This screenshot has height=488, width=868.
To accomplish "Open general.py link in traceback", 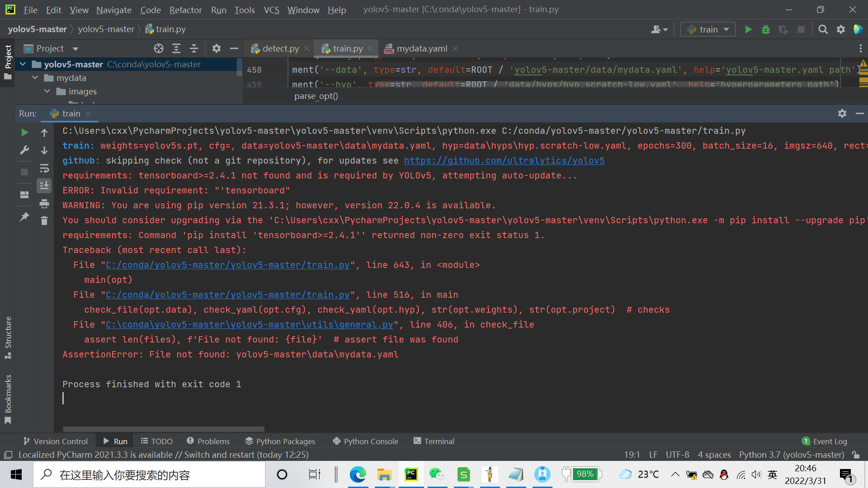I will pyautogui.click(x=249, y=324).
